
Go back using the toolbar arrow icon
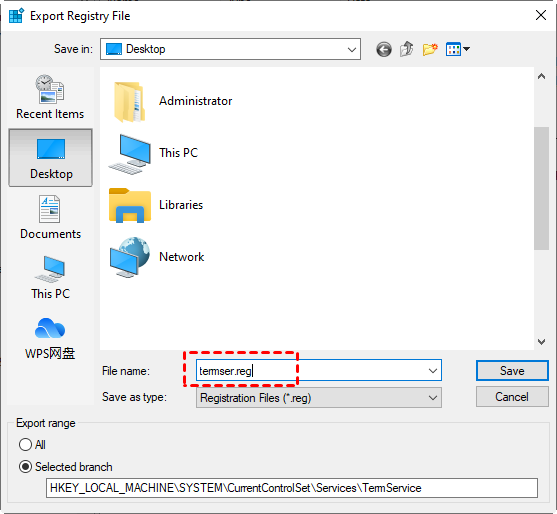(384, 49)
